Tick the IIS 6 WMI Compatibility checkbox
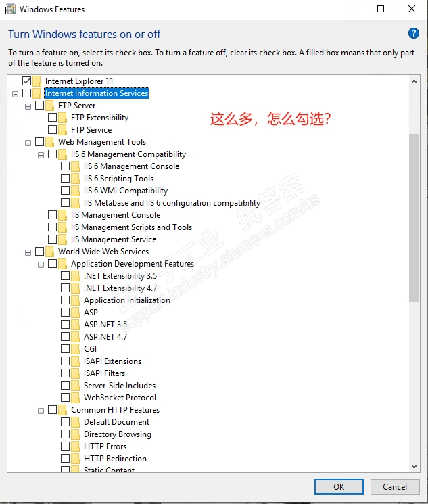The width and height of the screenshot is (428, 504). (x=65, y=191)
